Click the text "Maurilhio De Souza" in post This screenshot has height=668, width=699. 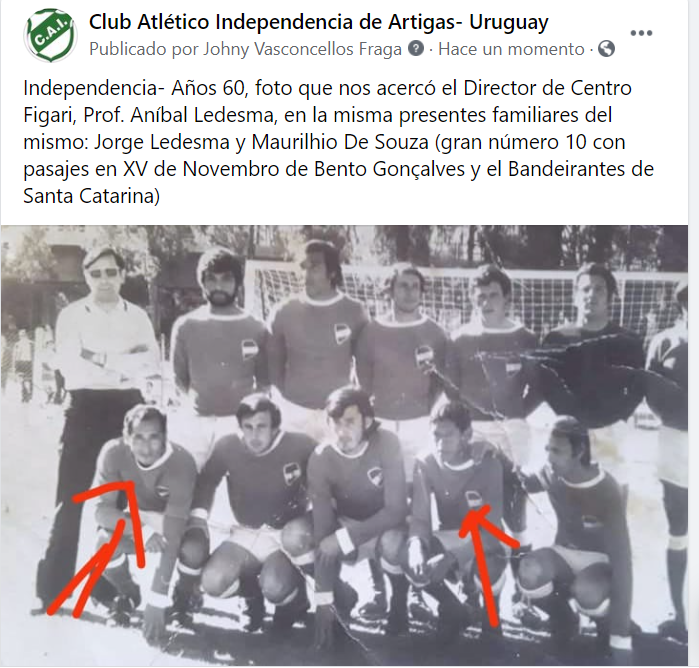pyautogui.click(x=340, y=142)
